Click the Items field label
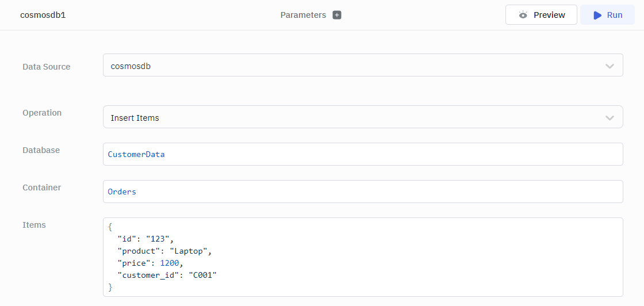644x306 pixels. pos(34,225)
